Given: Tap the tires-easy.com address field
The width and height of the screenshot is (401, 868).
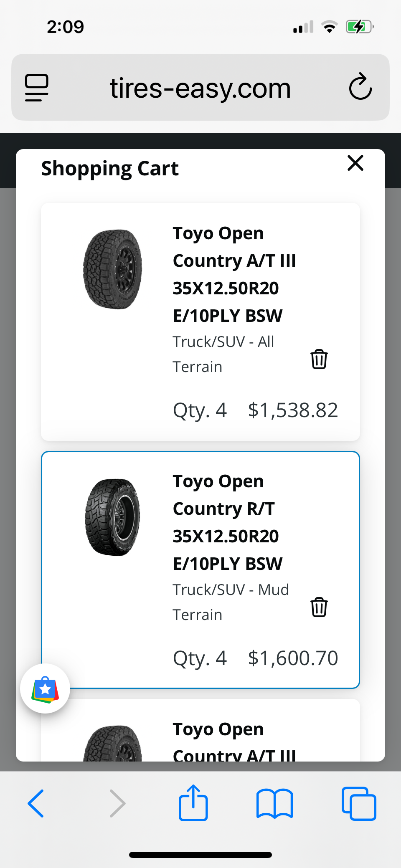Looking at the screenshot, I should 200,88.
